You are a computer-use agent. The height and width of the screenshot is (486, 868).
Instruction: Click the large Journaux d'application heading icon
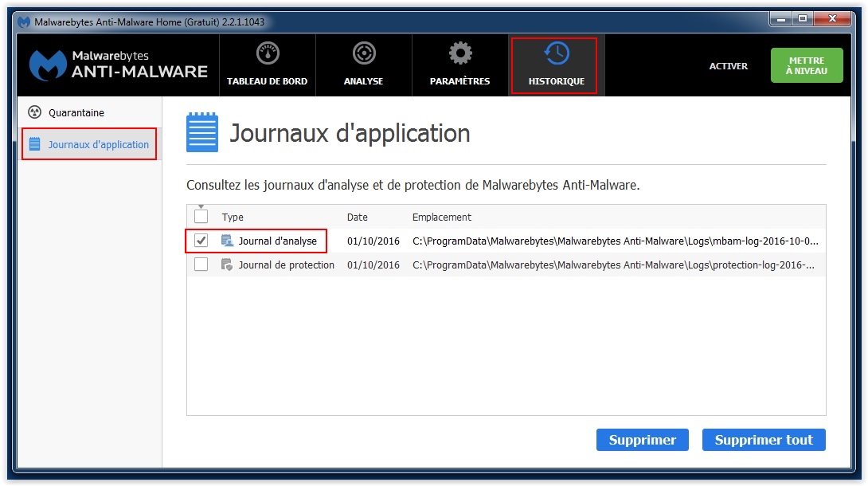[x=202, y=132]
